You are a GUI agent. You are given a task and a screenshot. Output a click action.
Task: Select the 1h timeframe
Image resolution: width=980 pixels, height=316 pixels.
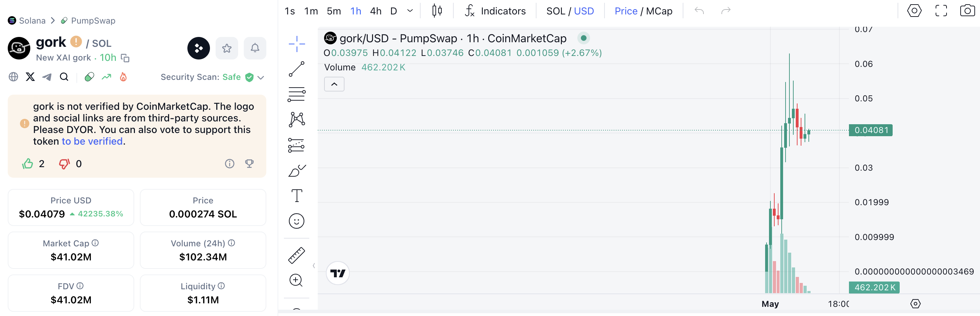pos(356,11)
